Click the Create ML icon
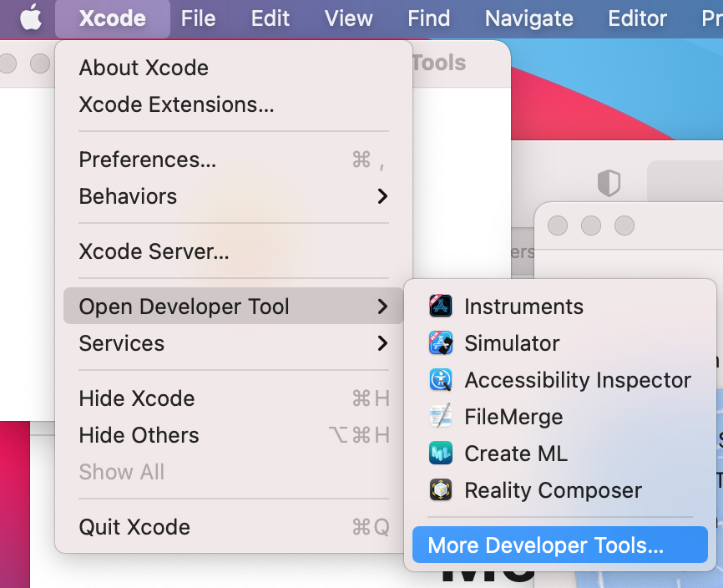The height and width of the screenshot is (588, 723). click(441, 454)
